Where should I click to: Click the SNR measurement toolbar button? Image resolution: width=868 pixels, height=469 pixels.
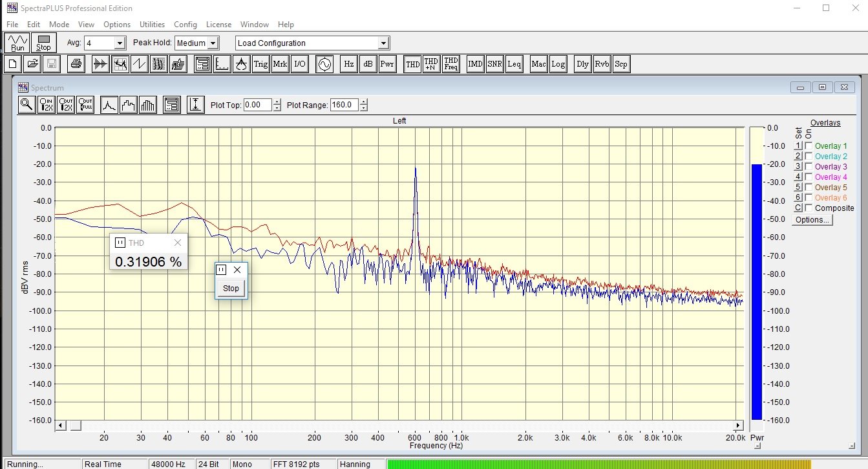pos(494,64)
